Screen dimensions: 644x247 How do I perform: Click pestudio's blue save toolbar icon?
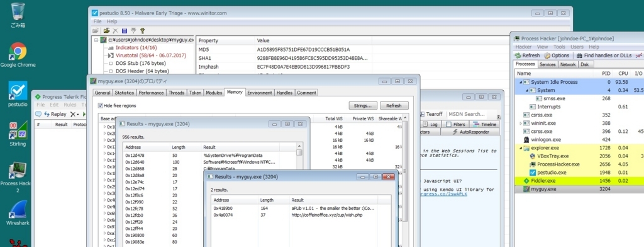pyautogui.click(x=125, y=30)
